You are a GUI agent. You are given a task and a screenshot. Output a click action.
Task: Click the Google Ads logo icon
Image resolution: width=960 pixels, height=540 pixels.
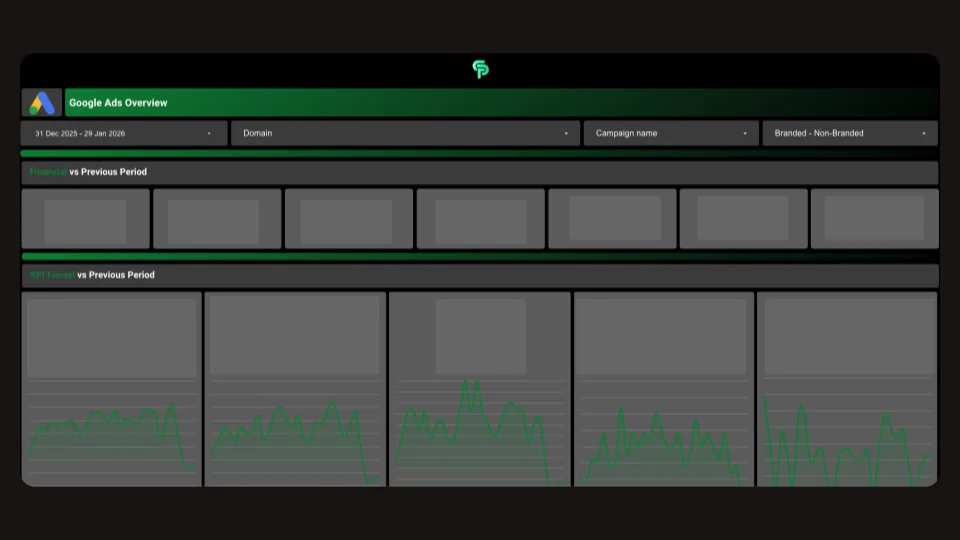(42, 103)
